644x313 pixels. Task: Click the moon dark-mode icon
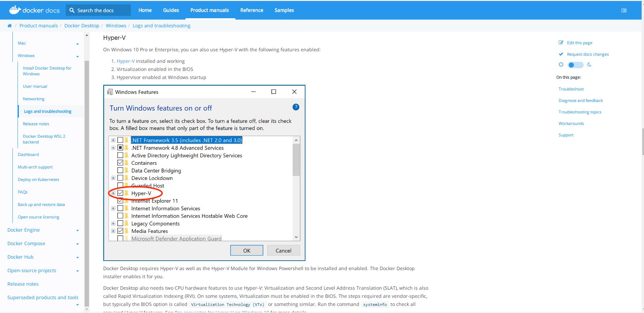coord(589,64)
